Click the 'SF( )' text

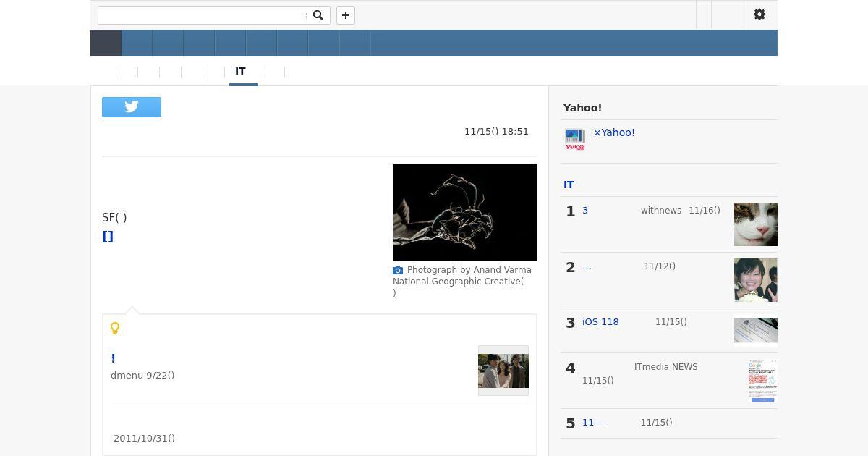click(x=114, y=217)
